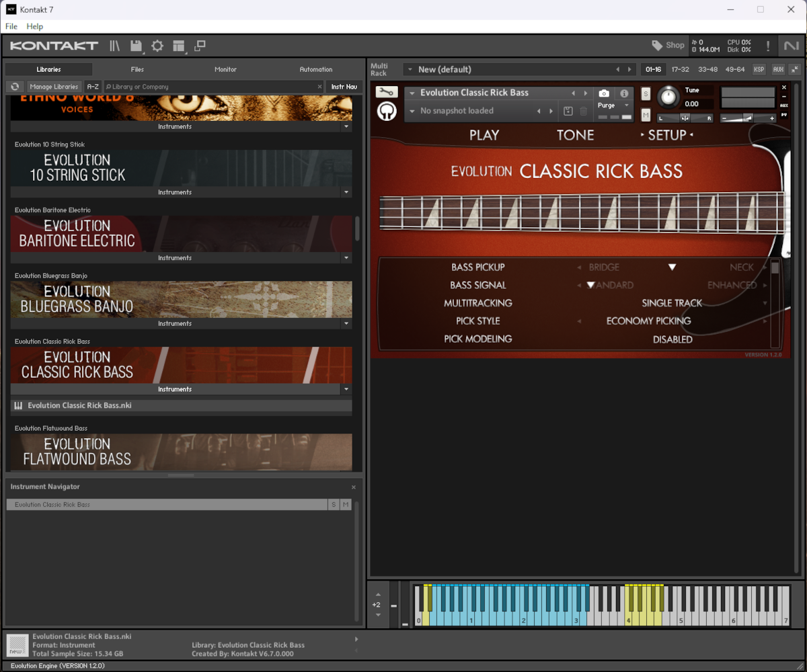Clear the library search field

click(x=320, y=87)
